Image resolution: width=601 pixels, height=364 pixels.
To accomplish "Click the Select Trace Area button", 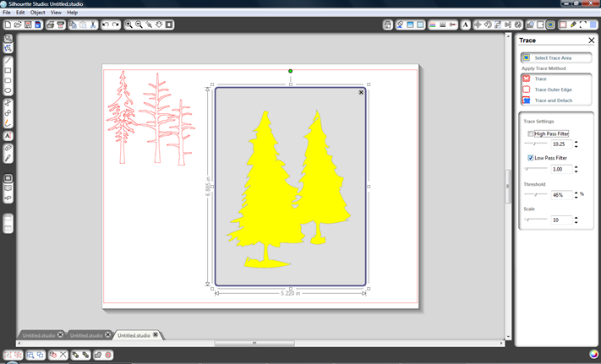I will [556, 57].
